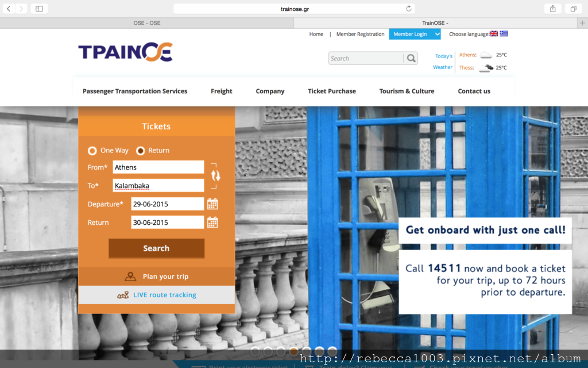The width and height of the screenshot is (588, 368).
Task: Open the Safari share menu
Action: [x=553, y=9]
